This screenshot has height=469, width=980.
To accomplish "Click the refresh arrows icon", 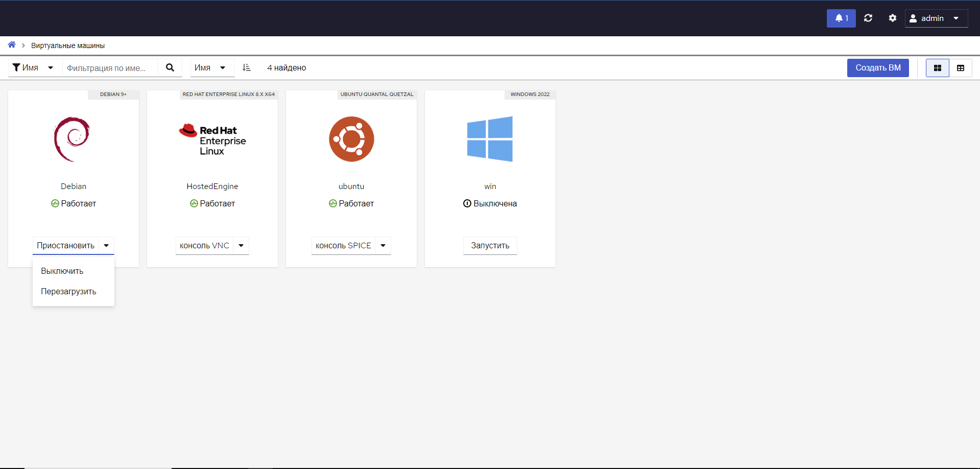I will (x=868, y=18).
